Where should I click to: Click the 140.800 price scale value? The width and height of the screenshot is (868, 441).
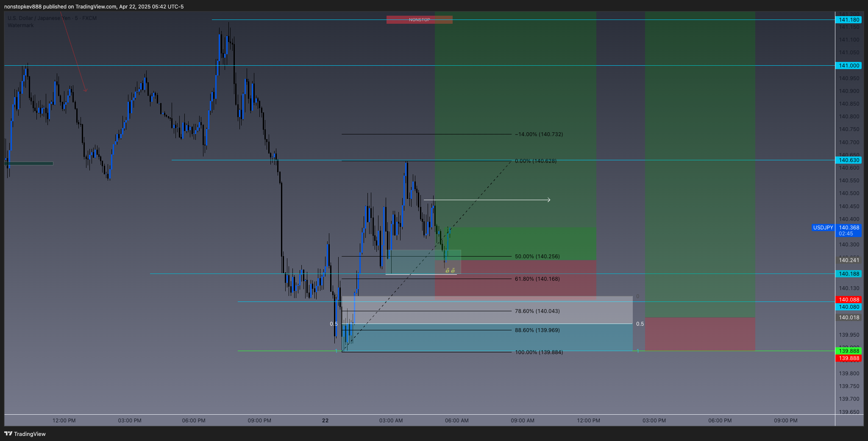pos(849,117)
